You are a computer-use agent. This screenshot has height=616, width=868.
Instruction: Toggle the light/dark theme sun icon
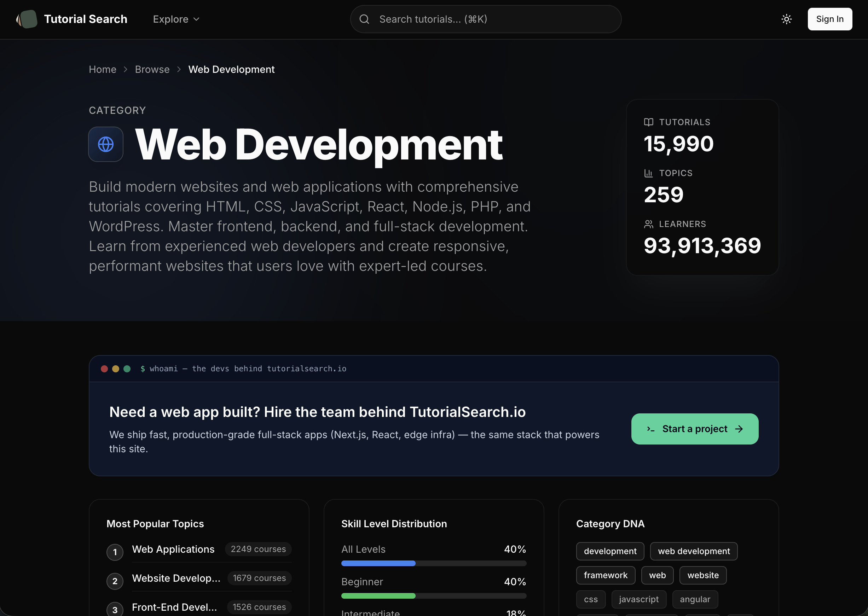pos(786,19)
